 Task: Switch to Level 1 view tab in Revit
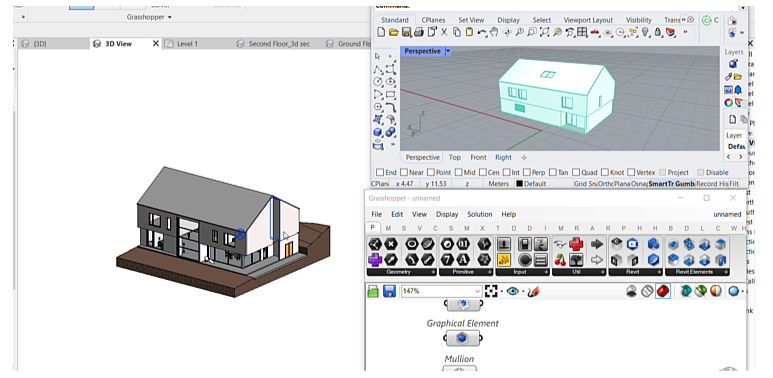pos(187,44)
